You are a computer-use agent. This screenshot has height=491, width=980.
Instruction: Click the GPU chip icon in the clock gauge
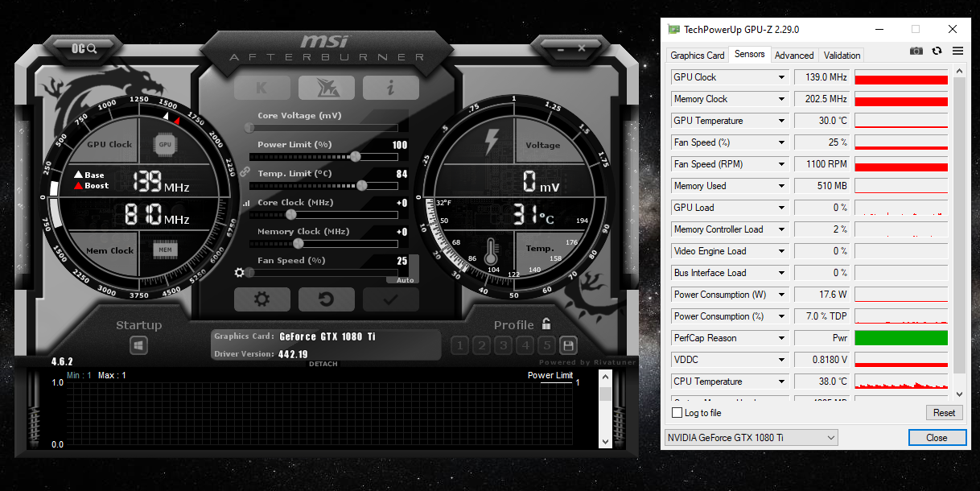[165, 145]
